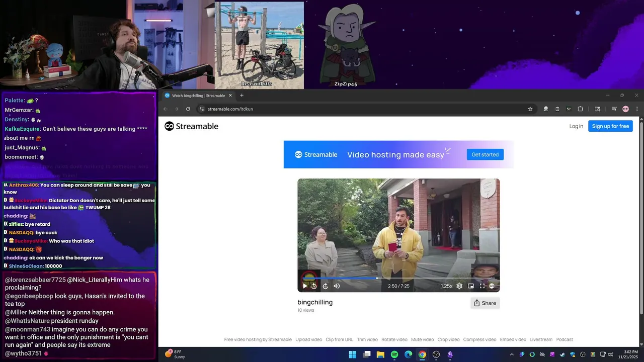This screenshot has height=362, width=644.
Task: Open system volume control in tray
Action: point(610,354)
